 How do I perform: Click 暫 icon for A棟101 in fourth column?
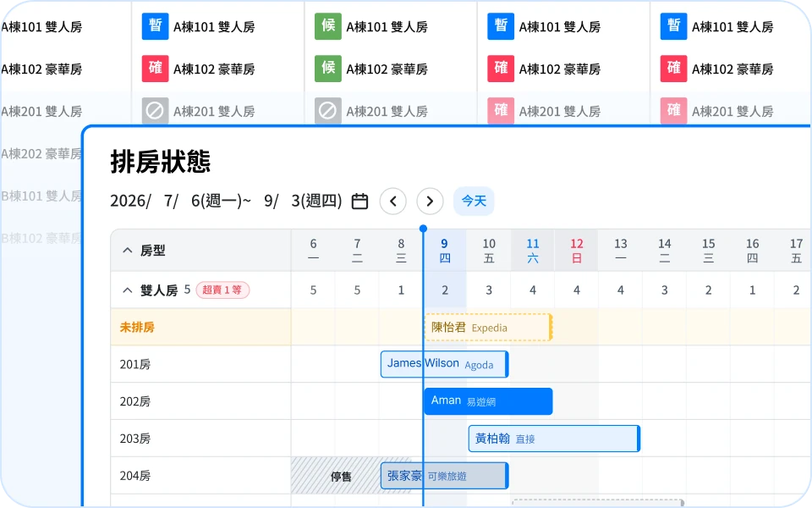click(x=501, y=26)
